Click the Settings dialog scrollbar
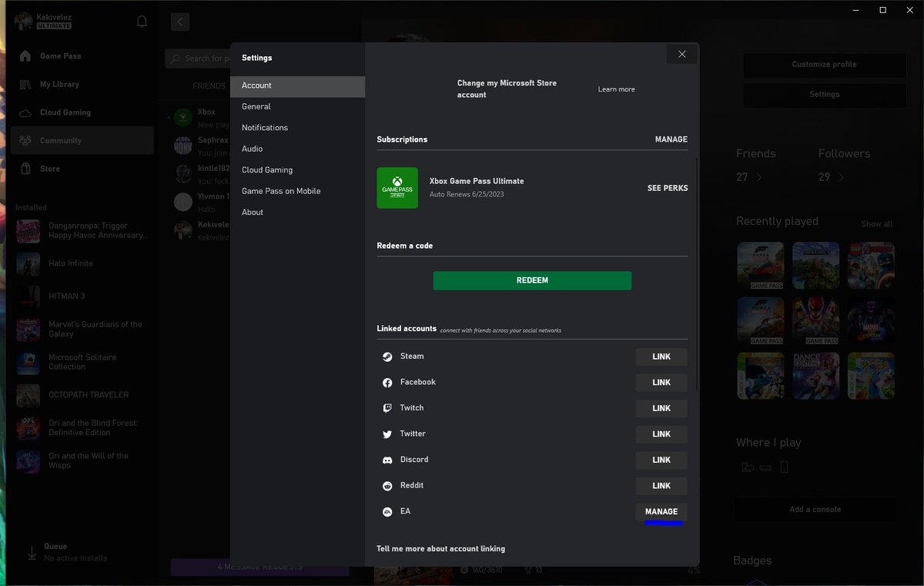The height and width of the screenshot is (586, 924). [x=697, y=273]
